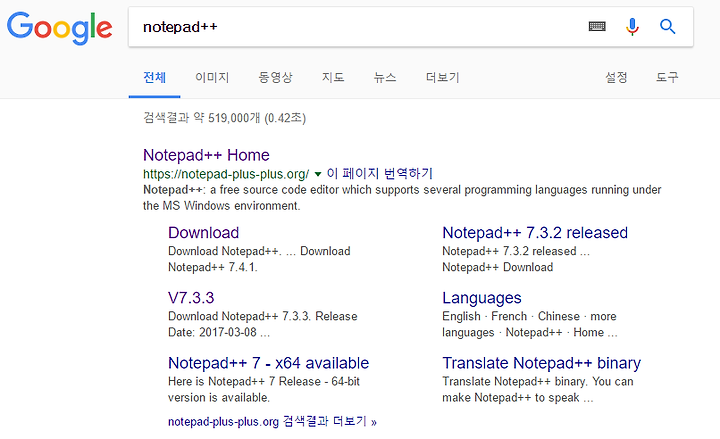This screenshot has width=720, height=439.
Task: Open Translate Notepad++ binary link
Action: point(541,363)
